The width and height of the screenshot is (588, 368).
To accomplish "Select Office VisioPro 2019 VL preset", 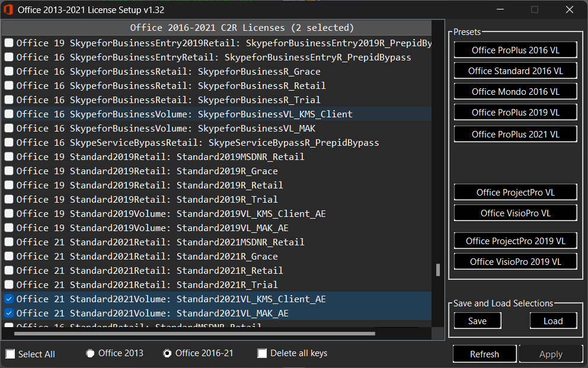I will (x=515, y=261).
